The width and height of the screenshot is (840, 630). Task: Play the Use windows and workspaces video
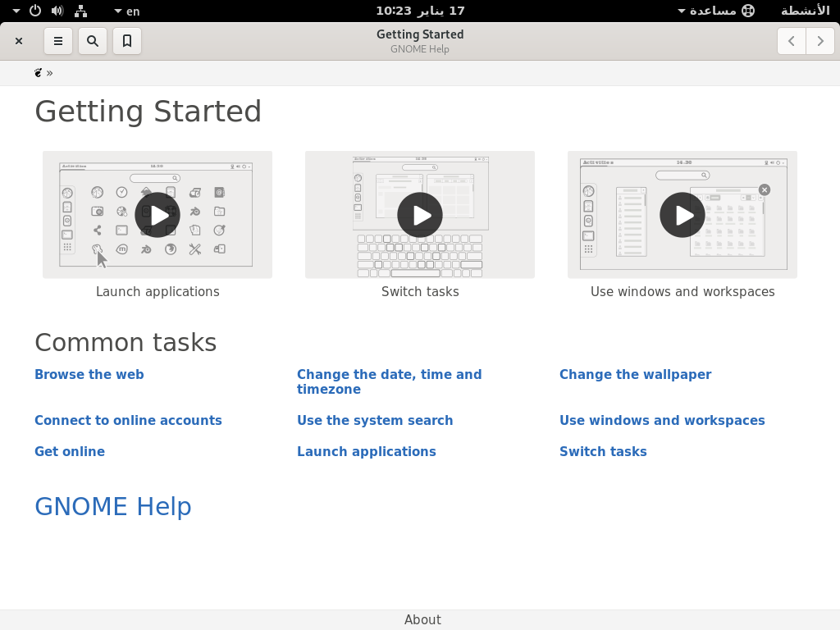[x=682, y=215]
